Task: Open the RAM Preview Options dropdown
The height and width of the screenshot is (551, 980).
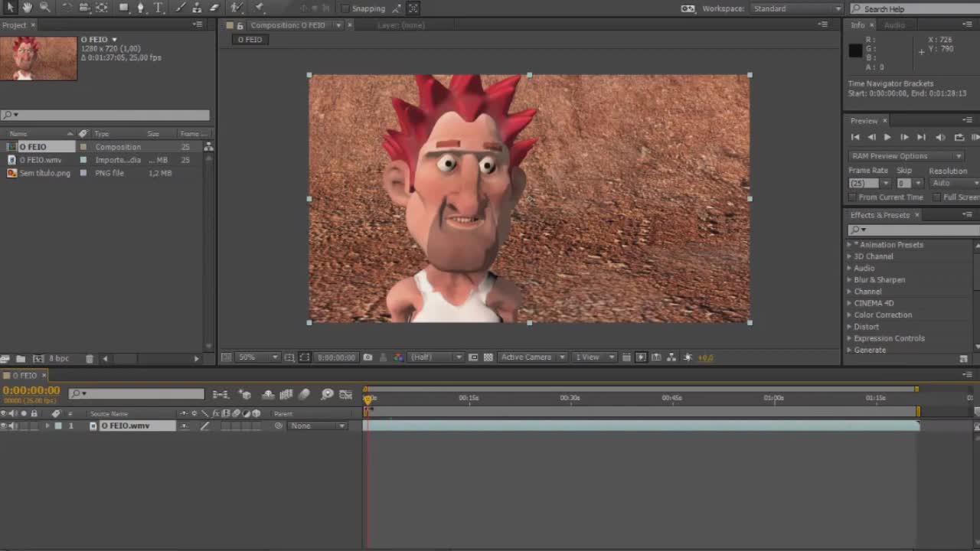Action: coord(906,156)
